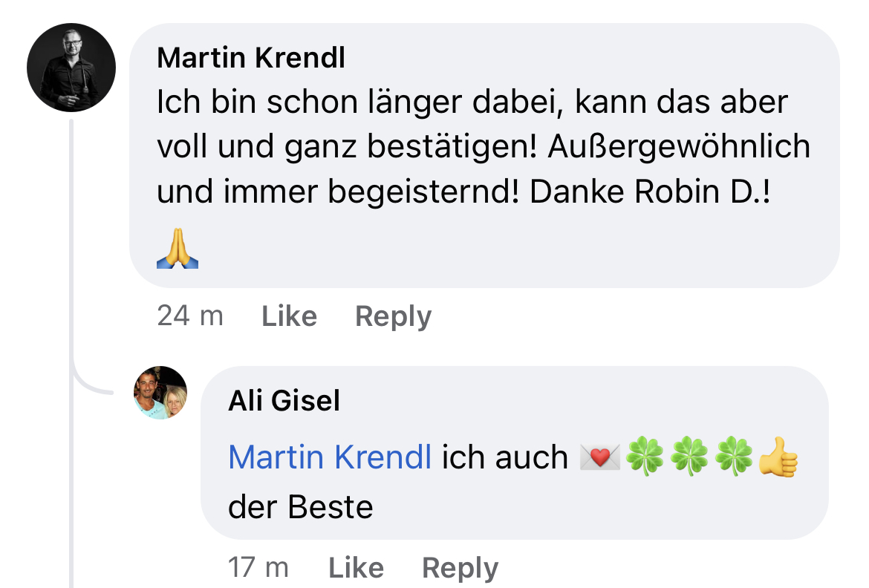Click the bold Martin Krendl author name

[x=251, y=58]
